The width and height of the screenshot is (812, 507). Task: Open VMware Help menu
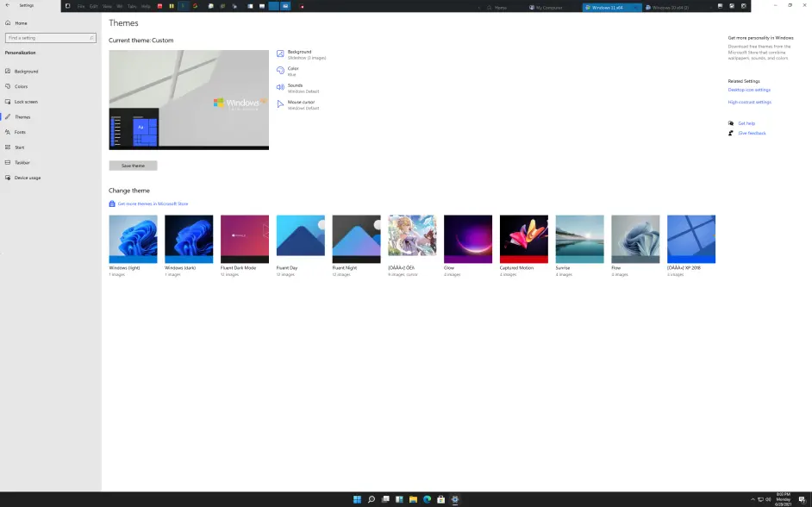pyautogui.click(x=146, y=6)
